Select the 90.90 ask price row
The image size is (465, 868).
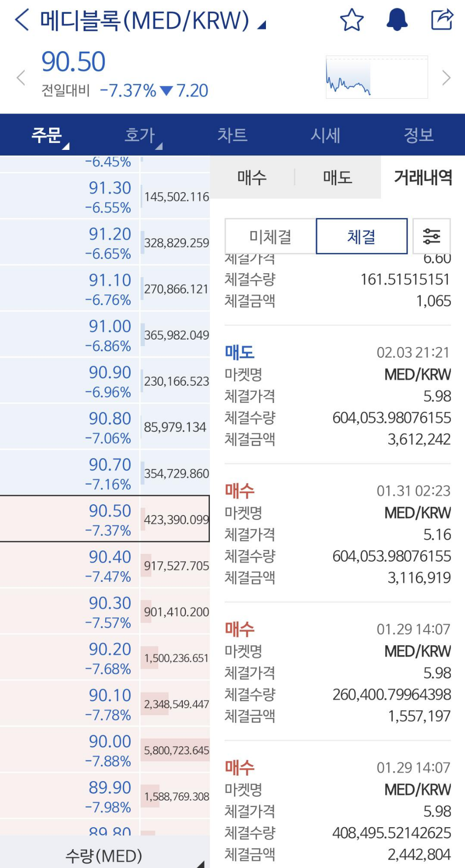click(x=105, y=381)
